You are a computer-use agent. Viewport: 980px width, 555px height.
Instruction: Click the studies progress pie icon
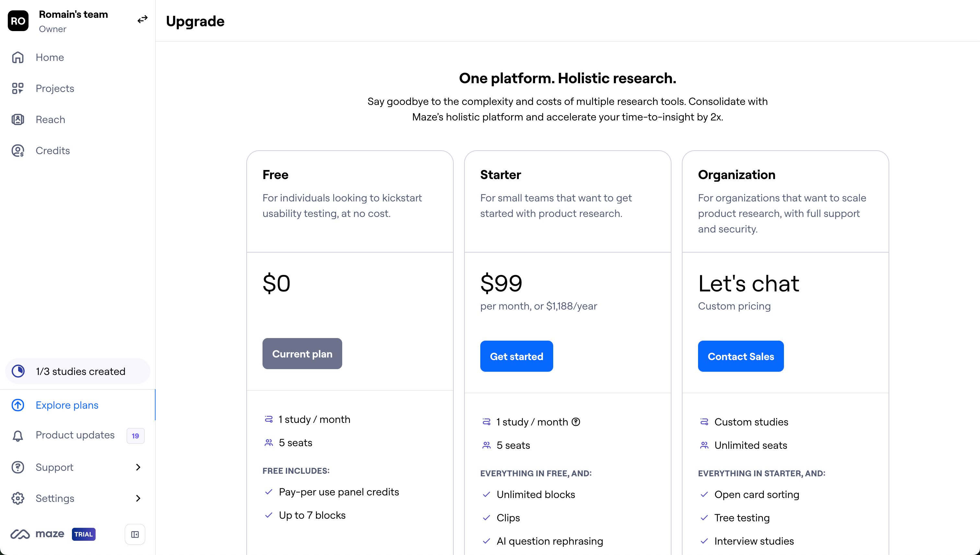[x=18, y=371]
